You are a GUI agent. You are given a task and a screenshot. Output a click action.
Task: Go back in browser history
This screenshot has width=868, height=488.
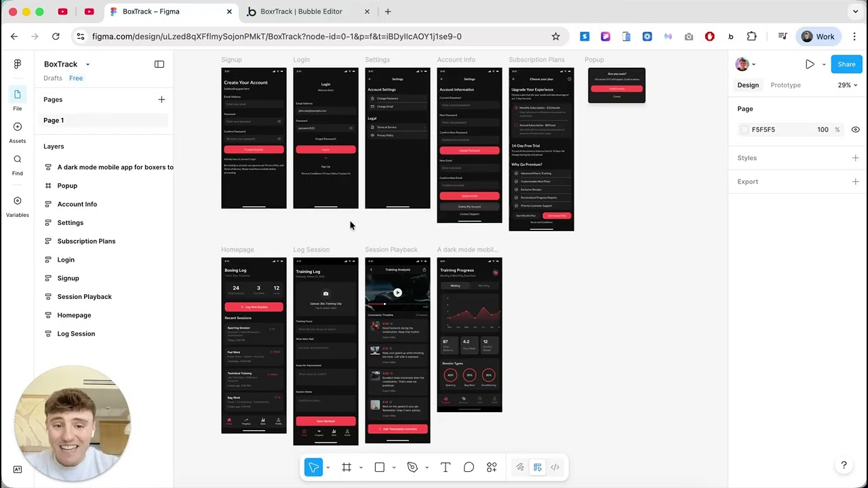tap(14, 37)
